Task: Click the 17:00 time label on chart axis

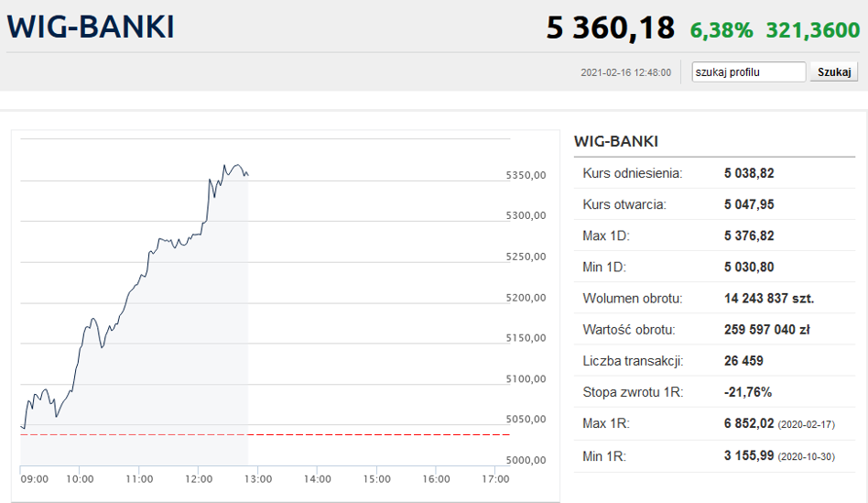Action: (495, 479)
